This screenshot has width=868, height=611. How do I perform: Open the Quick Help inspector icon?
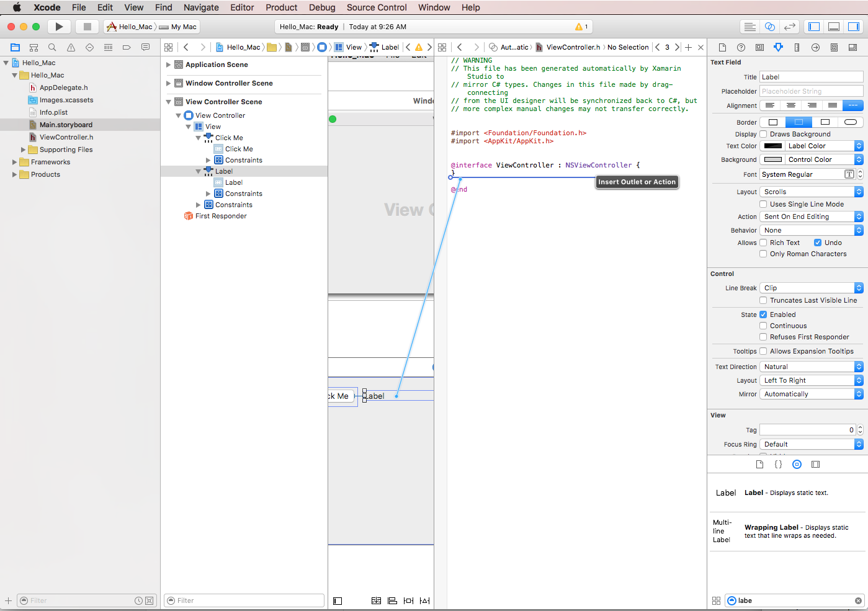click(x=741, y=47)
